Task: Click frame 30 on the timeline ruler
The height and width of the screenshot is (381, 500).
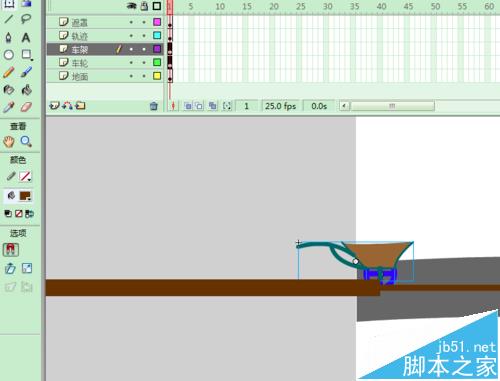Action: 328,6
